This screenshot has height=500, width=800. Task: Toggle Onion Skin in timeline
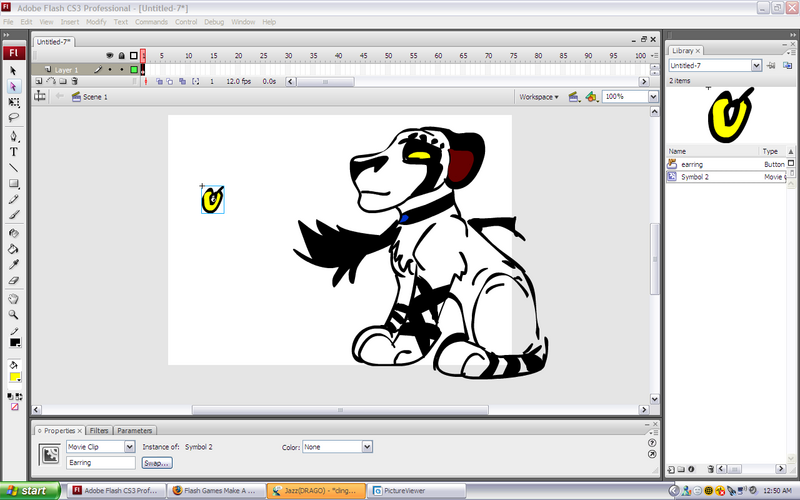coord(159,81)
